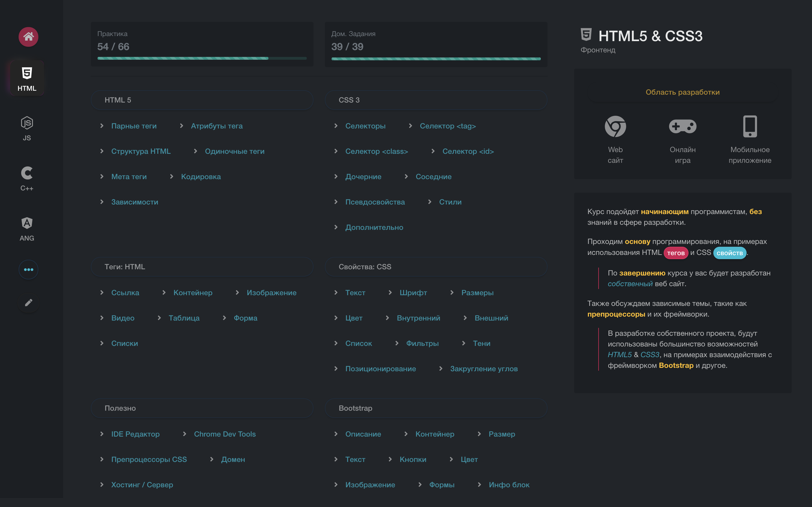Open the Закругление углов link
Viewport: 812px width, 507px height.
point(484,368)
